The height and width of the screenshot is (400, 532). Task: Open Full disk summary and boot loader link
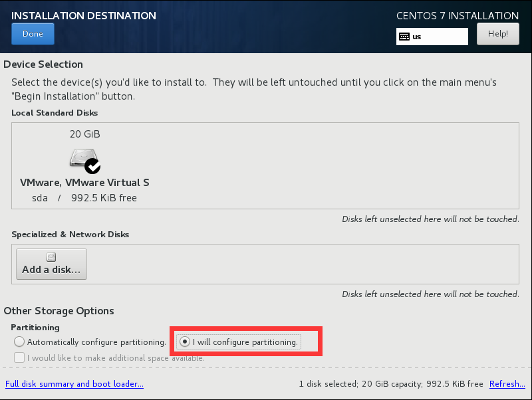click(74, 384)
